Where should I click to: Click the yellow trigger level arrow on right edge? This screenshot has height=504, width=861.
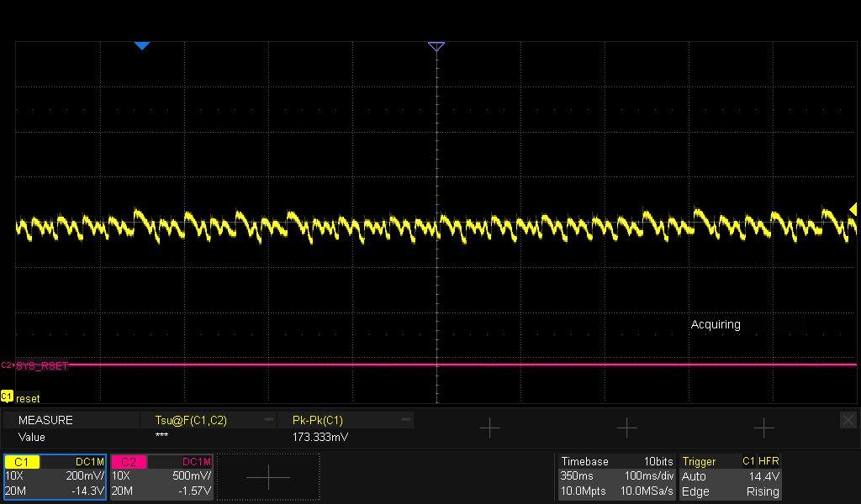click(853, 208)
